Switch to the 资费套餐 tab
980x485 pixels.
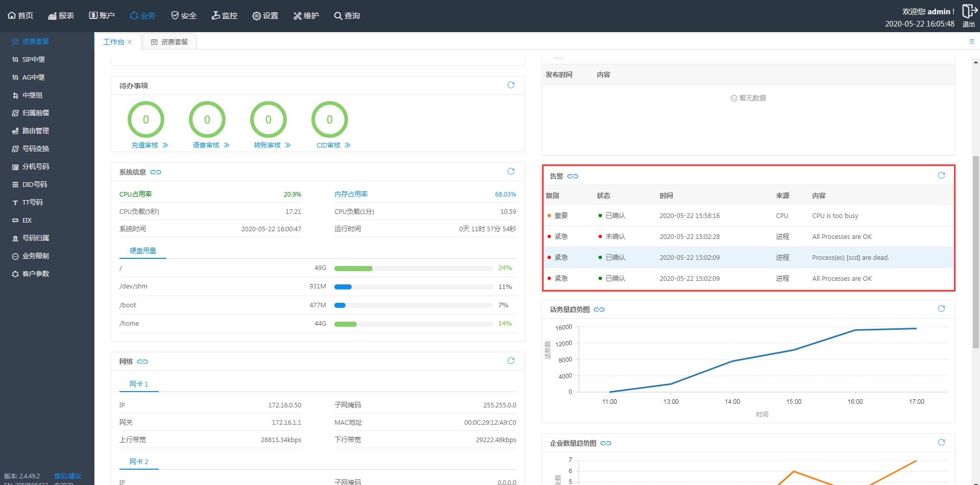169,42
